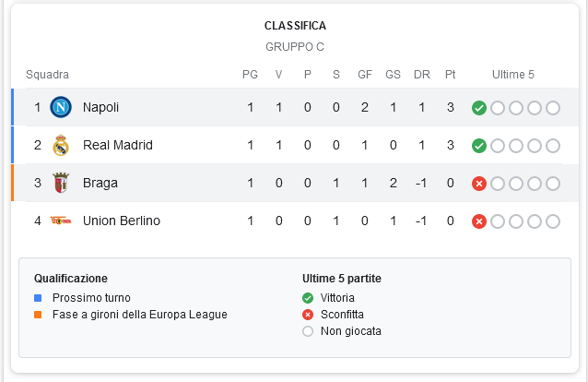
Task: Click the Real Madrid club crest
Action: [x=61, y=145]
